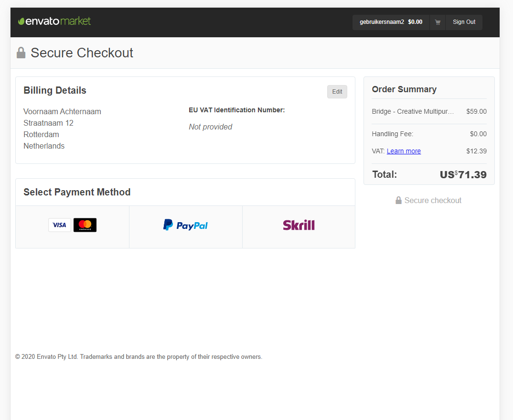Image resolution: width=513 pixels, height=420 pixels.
Task: Select Skrill as payment method
Action: (x=299, y=225)
